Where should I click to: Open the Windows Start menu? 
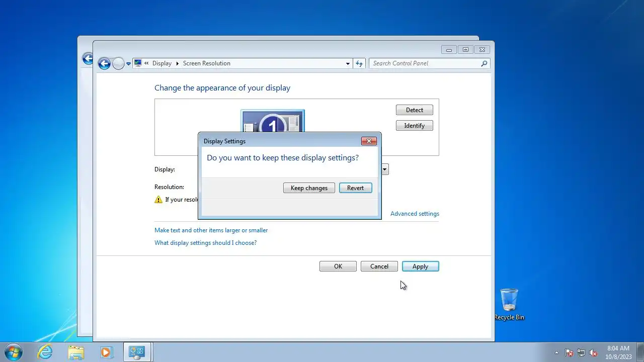point(13,352)
